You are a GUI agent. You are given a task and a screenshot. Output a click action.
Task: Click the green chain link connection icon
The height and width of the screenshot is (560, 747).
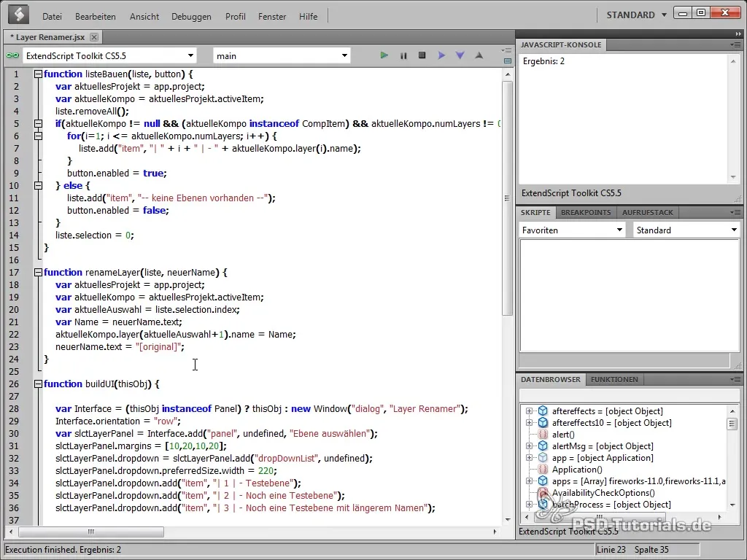tap(12, 55)
